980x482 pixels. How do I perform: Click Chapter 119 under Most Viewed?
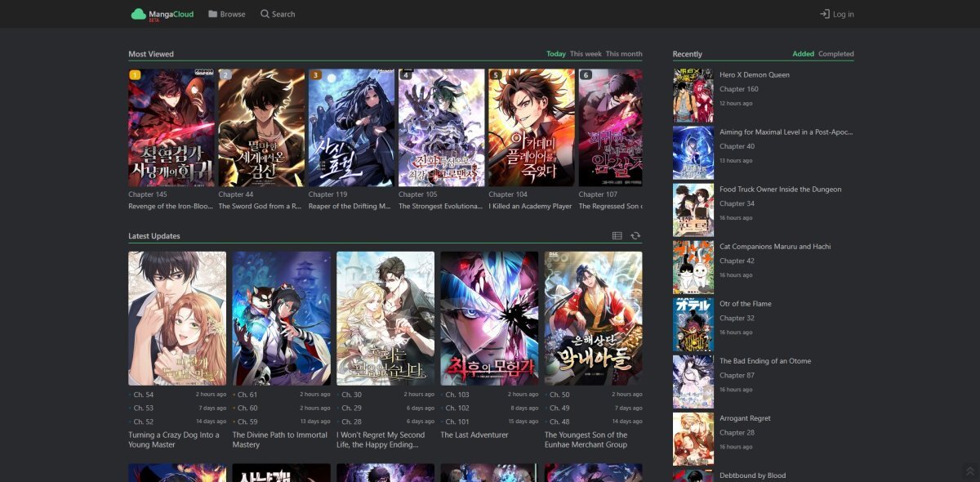pyautogui.click(x=327, y=194)
